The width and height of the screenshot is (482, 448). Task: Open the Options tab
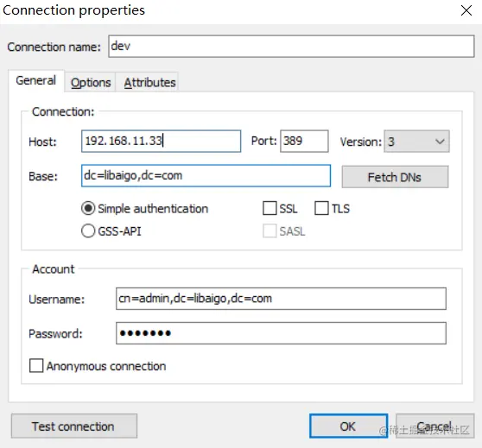[x=91, y=82]
